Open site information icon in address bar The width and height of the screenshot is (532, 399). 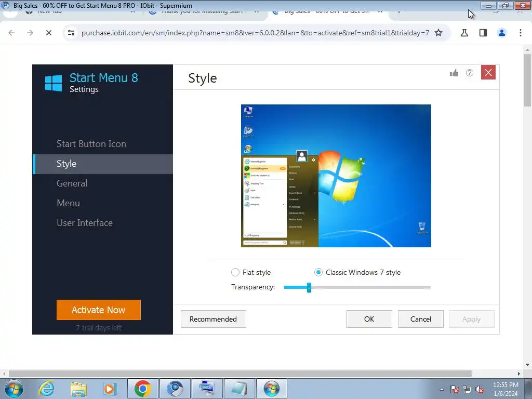[71, 33]
